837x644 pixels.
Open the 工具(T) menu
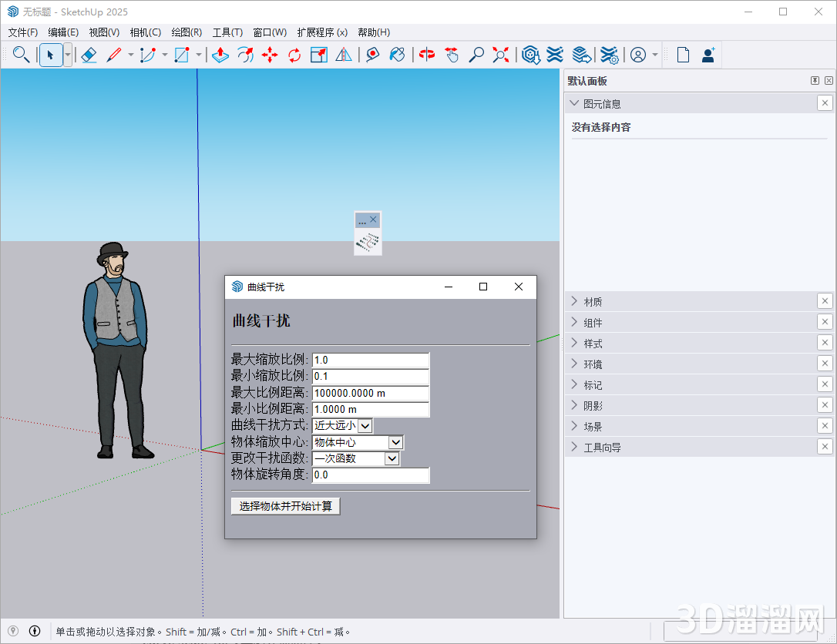pyautogui.click(x=227, y=32)
